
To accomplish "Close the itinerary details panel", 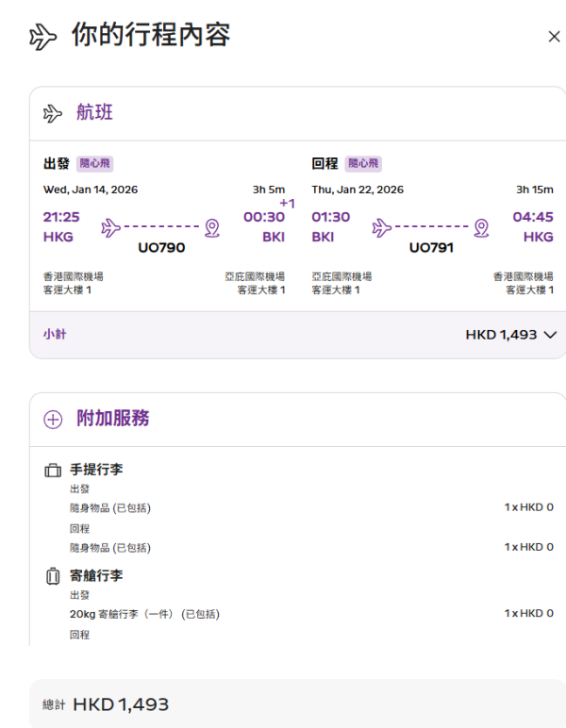I will point(554,37).
